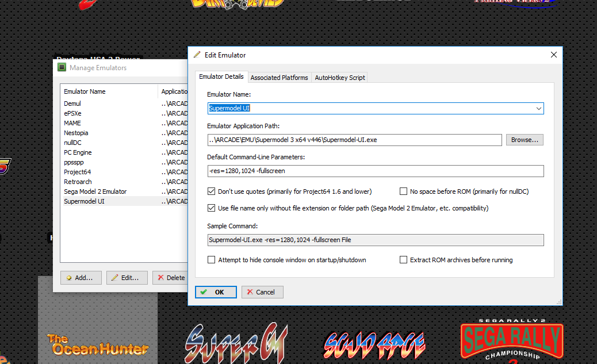The width and height of the screenshot is (597, 364).
Task: Enable No space before ROM checkbox
Action: [x=403, y=191]
